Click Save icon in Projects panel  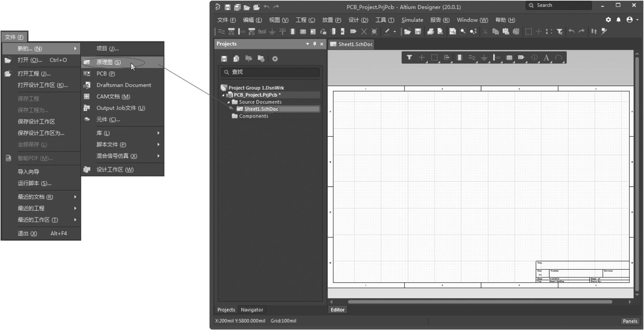[224, 59]
